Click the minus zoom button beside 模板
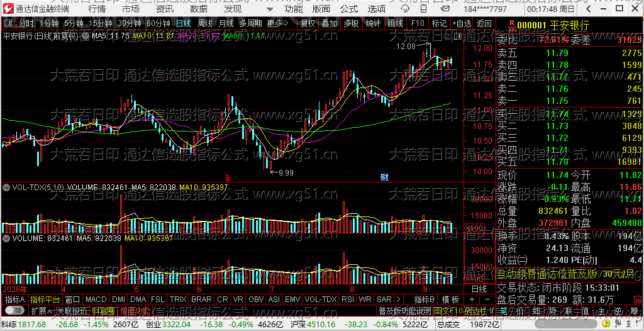 (487, 300)
